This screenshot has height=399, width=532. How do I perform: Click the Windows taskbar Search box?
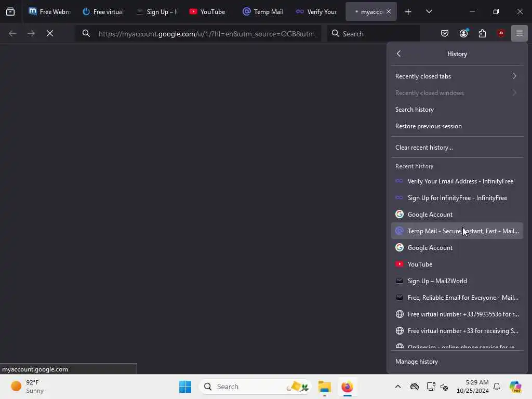click(255, 387)
